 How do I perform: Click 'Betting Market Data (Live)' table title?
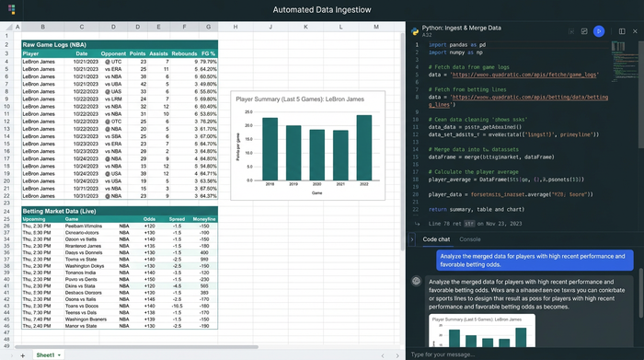pos(59,211)
